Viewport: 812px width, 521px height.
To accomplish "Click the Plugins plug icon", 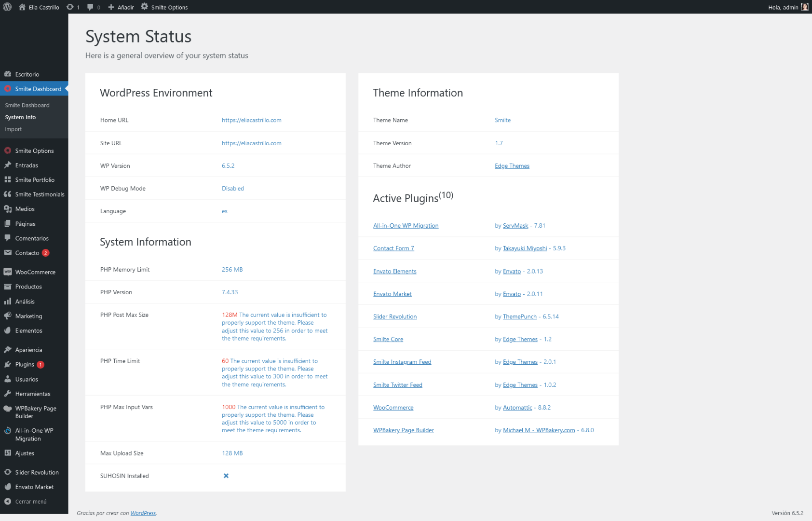I will click(x=8, y=364).
